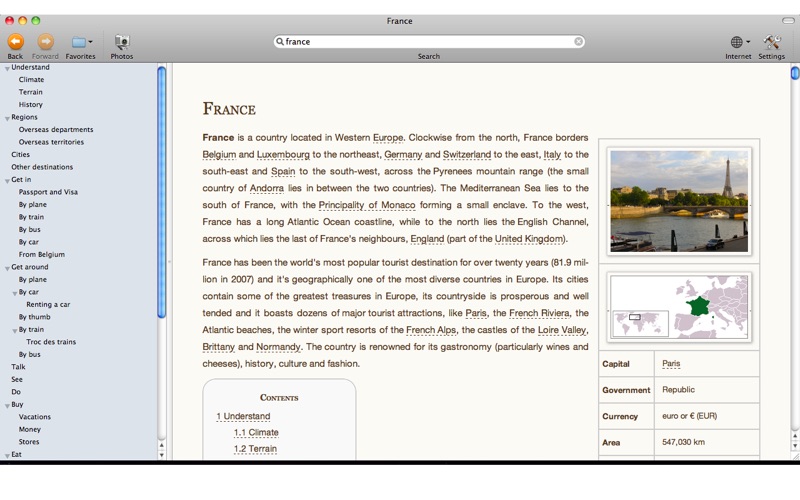The width and height of the screenshot is (800, 500).
Task: Open the 1.1 Climate contents link
Action: (x=256, y=433)
